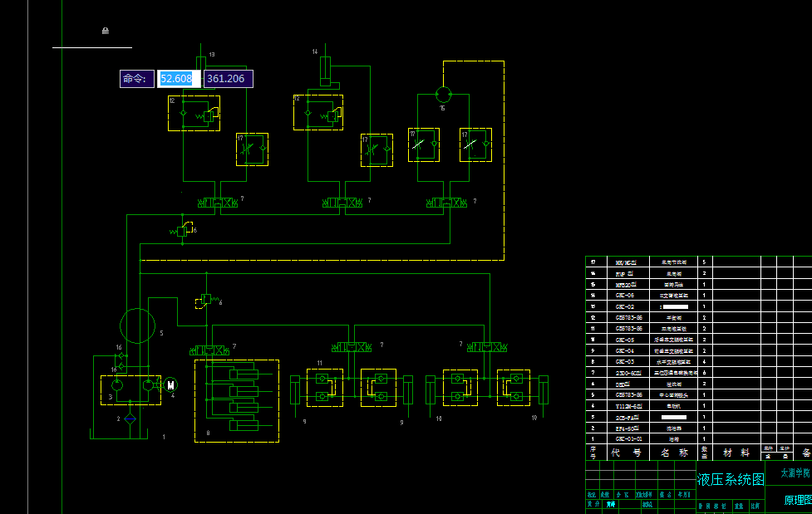Select directional valve 7 above the cylinders 10 pair
The height and width of the screenshot is (514, 812).
click(x=487, y=347)
